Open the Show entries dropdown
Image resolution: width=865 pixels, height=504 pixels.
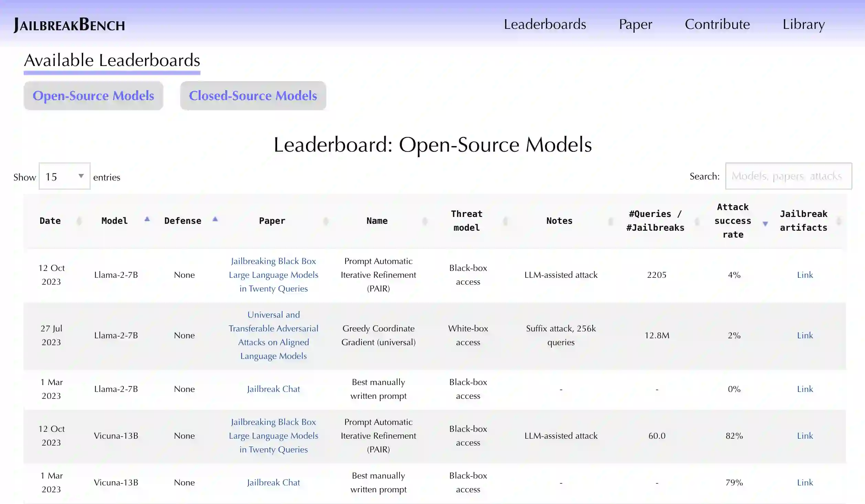tap(65, 176)
